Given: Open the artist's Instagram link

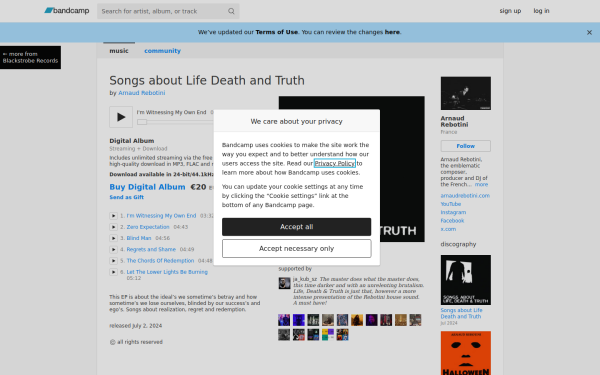Looking at the screenshot, I should point(453,212).
